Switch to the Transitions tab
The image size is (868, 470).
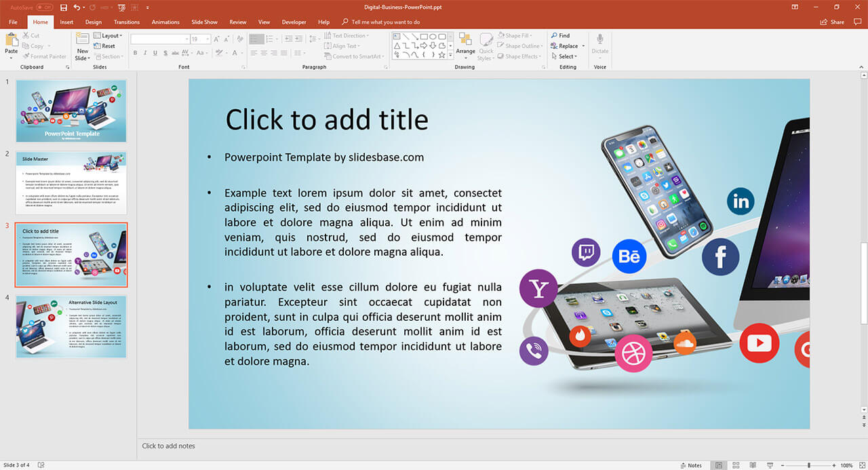pos(127,22)
